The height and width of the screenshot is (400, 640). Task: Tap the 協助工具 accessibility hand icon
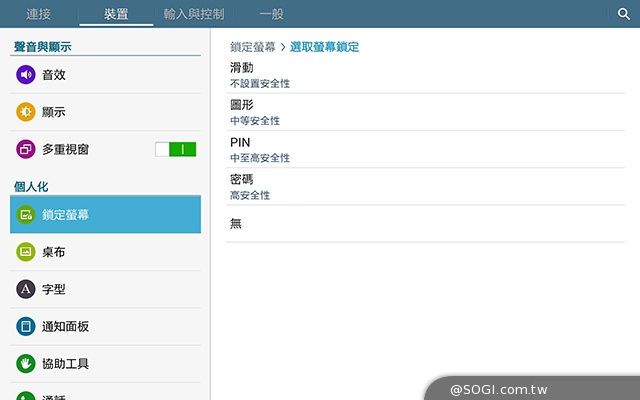(x=26, y=363)
